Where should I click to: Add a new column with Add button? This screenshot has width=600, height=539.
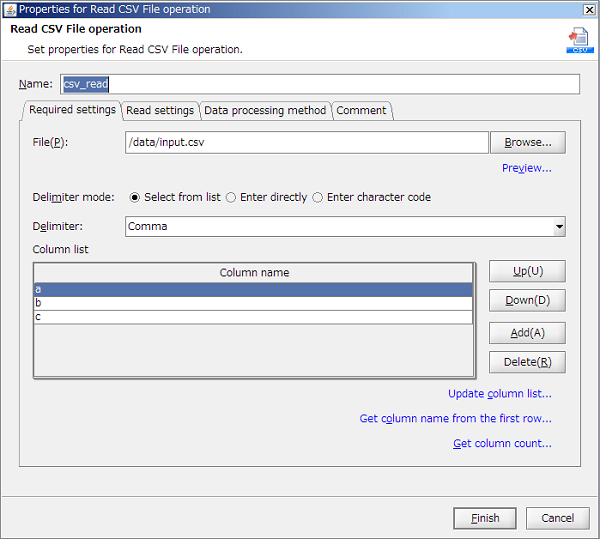pyautogui.click(x=527, y=333)
